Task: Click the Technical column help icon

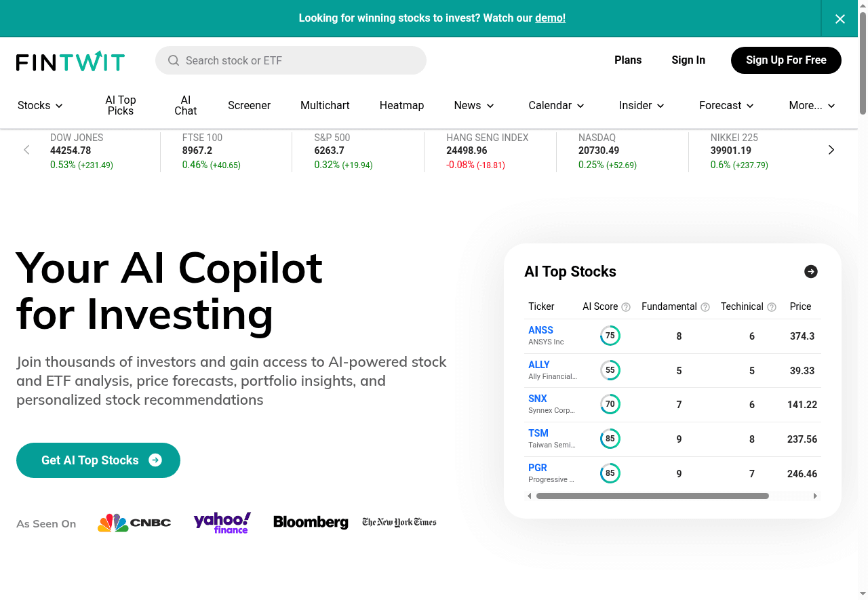Action: (x=772, y=307)
